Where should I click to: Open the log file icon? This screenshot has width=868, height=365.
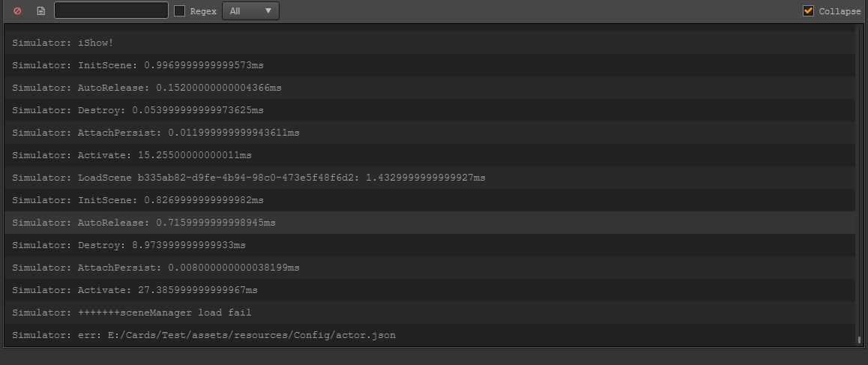(40, 11)
